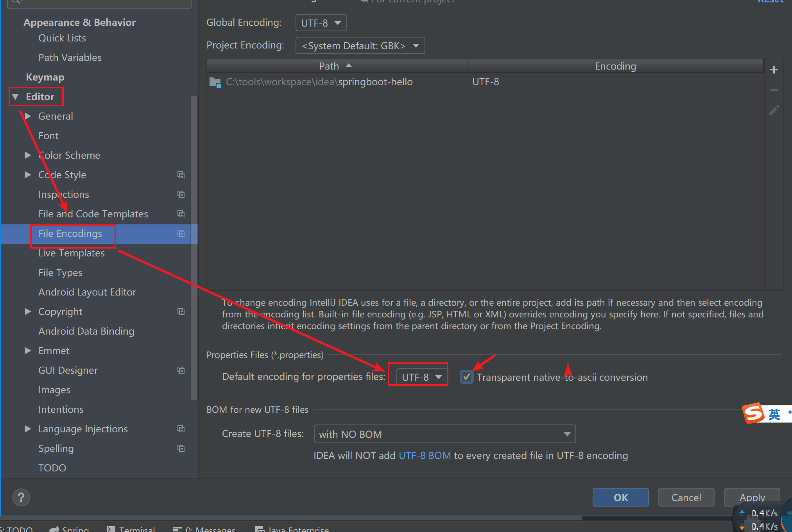Click the minus icon to remove path
Screen dimensions: 792x532
click(774, 90)
